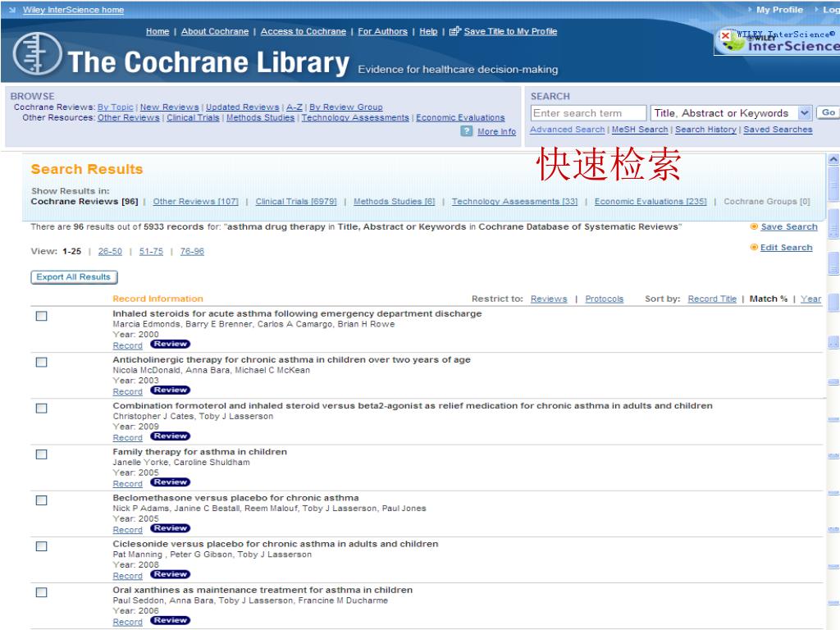Browse New Reviews link
840x630 pixels.
(x=169, y=107)
